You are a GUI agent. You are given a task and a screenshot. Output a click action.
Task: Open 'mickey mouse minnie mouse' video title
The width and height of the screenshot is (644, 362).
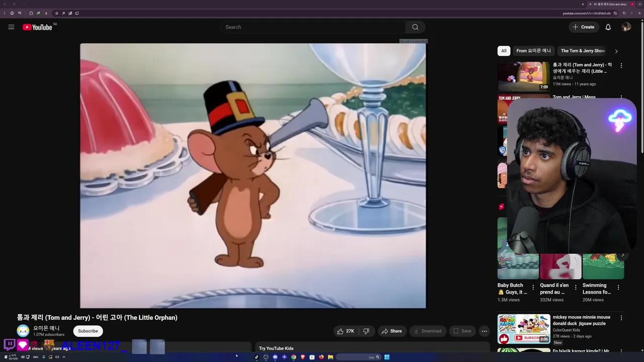click(x=582, y=320)
